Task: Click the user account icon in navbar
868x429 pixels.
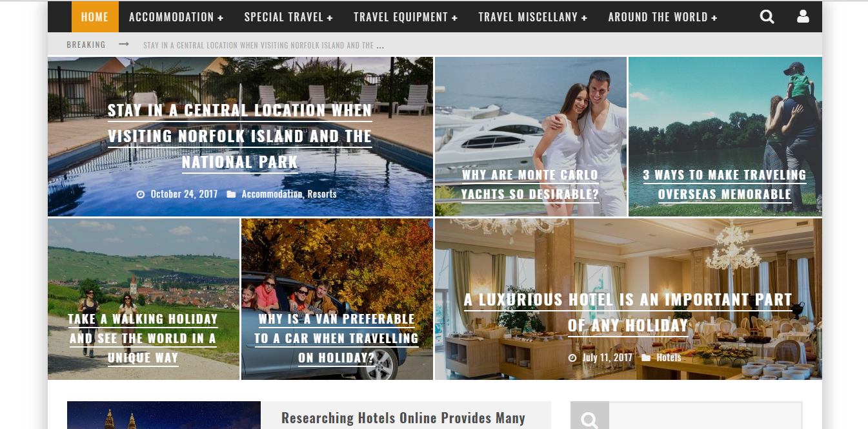Action: click(x=803, y=17)
